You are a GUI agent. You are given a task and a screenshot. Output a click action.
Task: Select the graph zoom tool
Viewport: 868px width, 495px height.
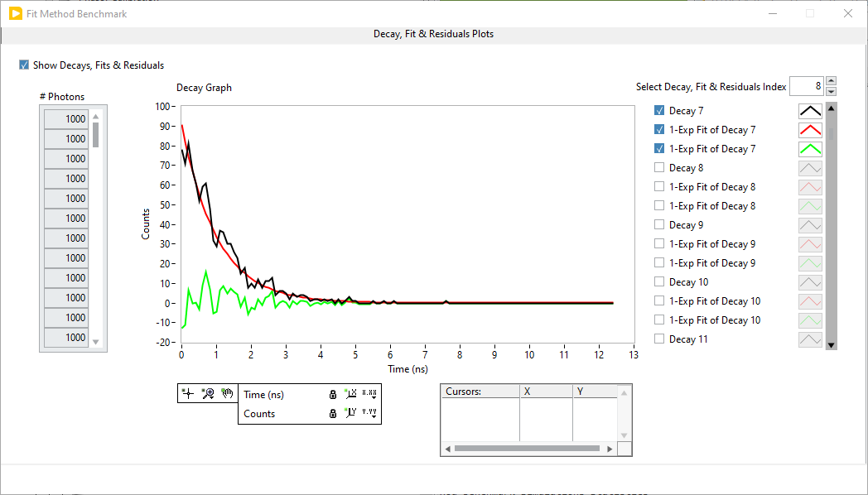208,393
